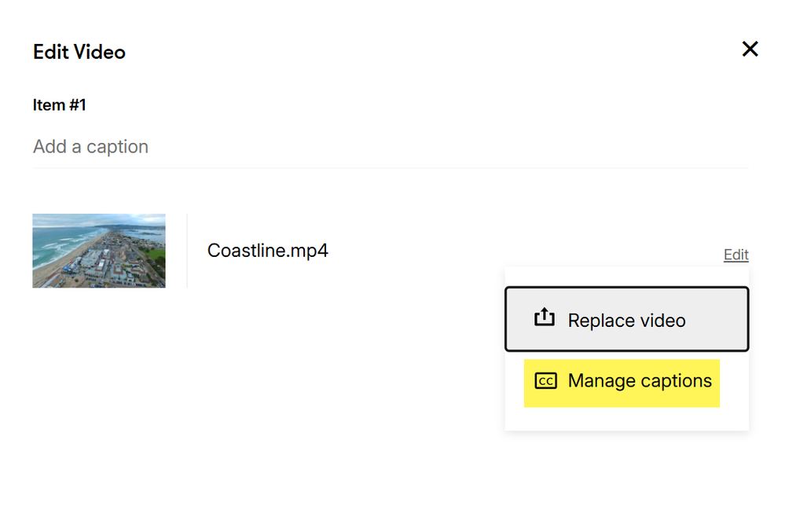Click the CC closed captions icon

point(545,381)
